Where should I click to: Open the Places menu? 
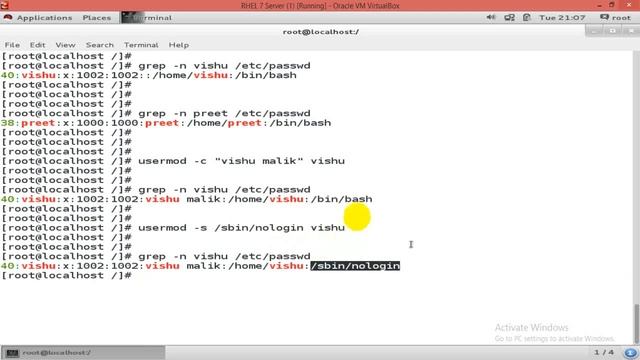(x=97, y=18)
